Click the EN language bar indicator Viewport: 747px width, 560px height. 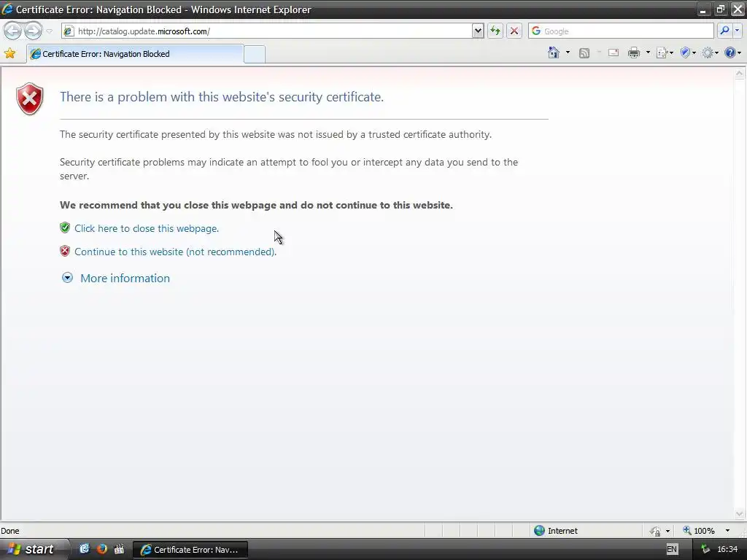(671, 549)
